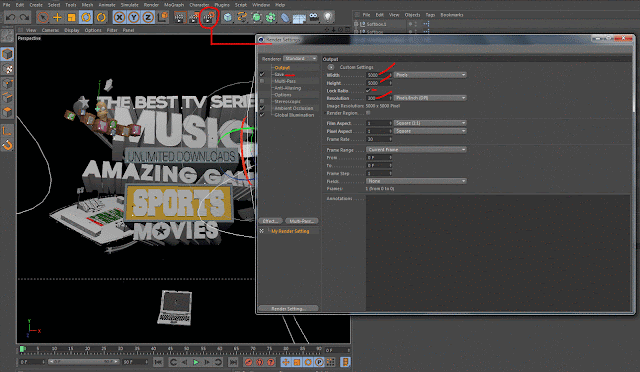Image resolution: width=640 pixels, height=372 pixels.
Task: Toggle the Z axis lock
Action: pyautogui.click(x=148, y=17)
